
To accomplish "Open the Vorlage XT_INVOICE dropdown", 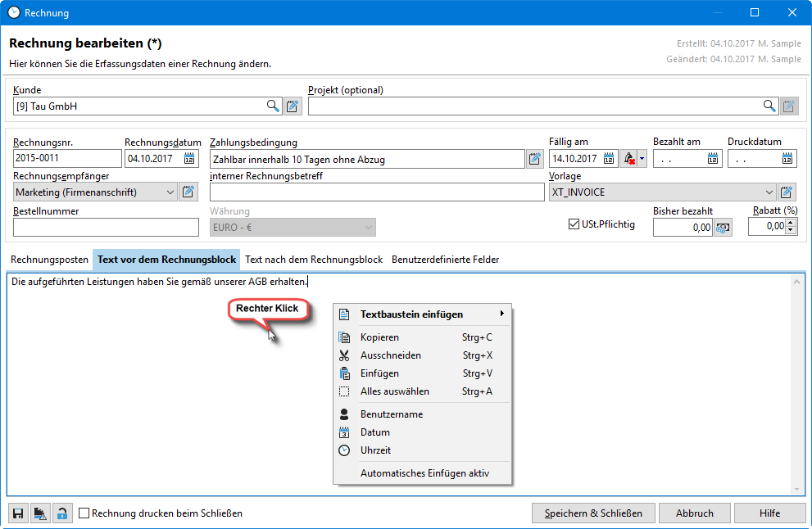I will [x=769, y=192].
